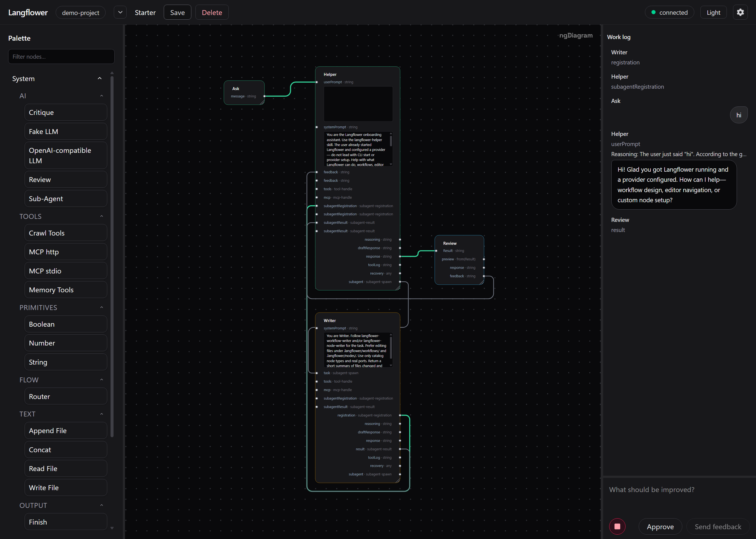Image resolution: width=756 pixels, height=539 pixels.
Task: Select the Finish palette node
Action: click(x=66, y=522)
